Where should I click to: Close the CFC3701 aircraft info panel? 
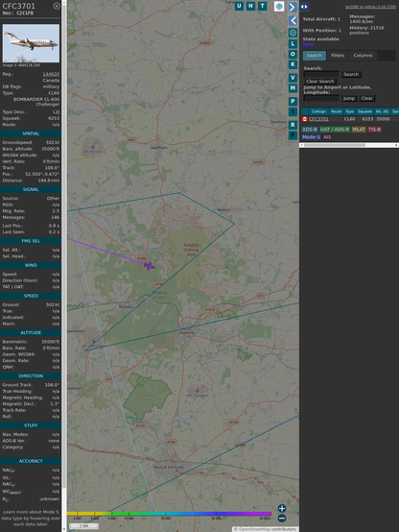point(57,6)
